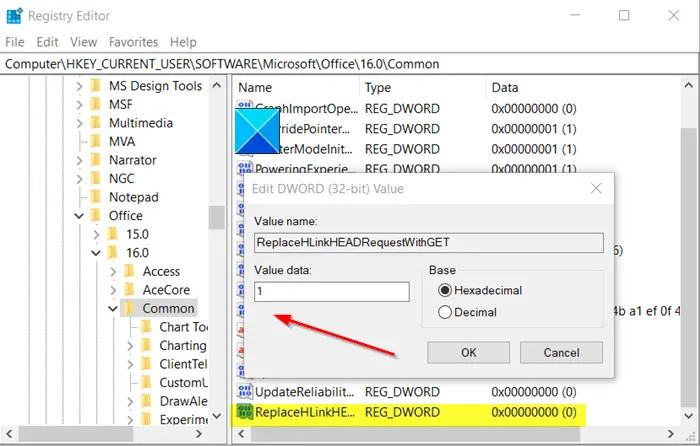Click the 16.0 folder icon
This screenshot has height=446, width=700.
point(112,253)
